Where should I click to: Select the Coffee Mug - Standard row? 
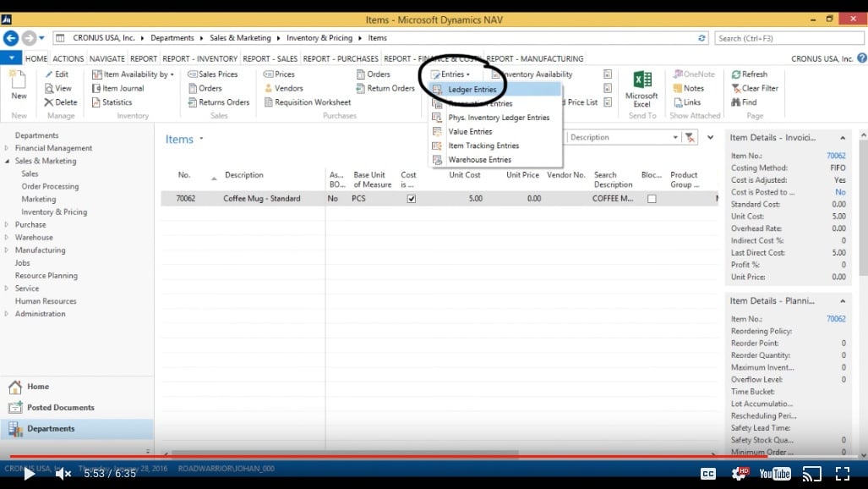[440, 199]
